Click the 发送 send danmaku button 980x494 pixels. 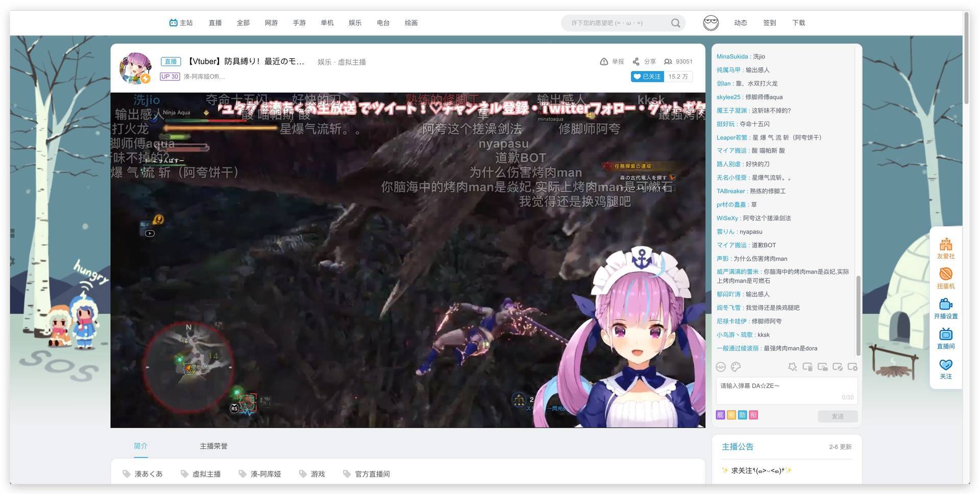[838, 416]
